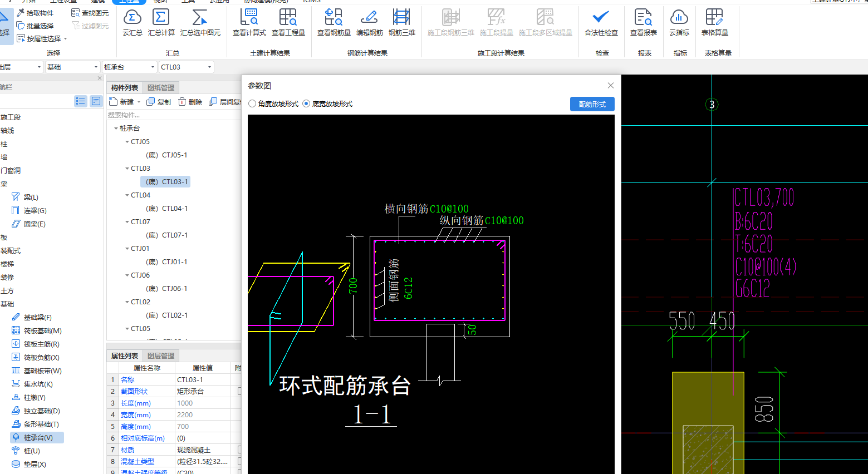Collapse the CTJ06 tree node
This screenshot has height=474, width=868.
[127, 275]
